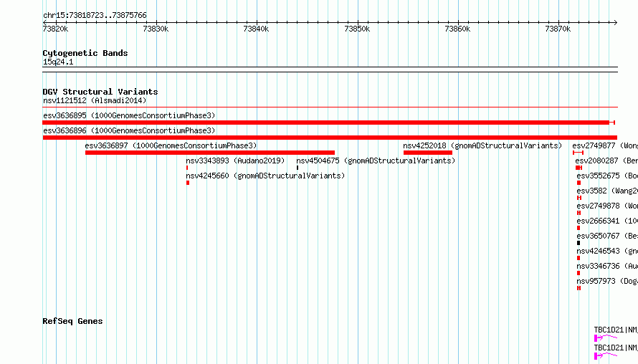Click the RefSeq Genes track title
The height and width of the screenshot is (364, 638).
click(x=72, y=321)
